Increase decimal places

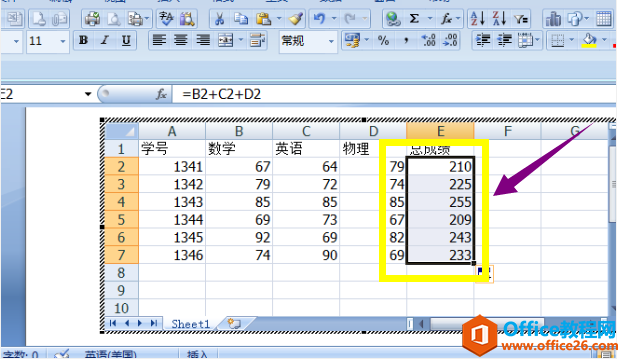(x=428, y=40)
